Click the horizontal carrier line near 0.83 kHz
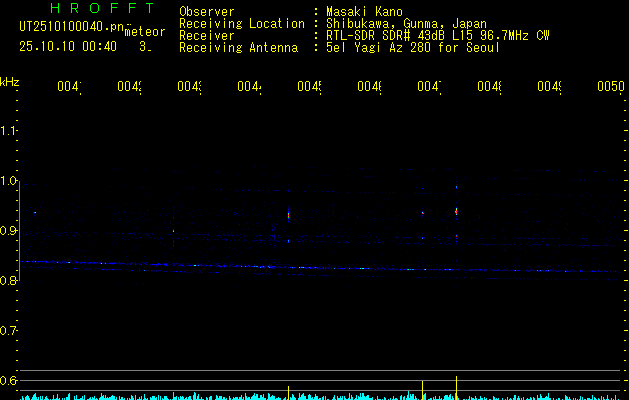 pyautogui.click(x=300, y=267)
